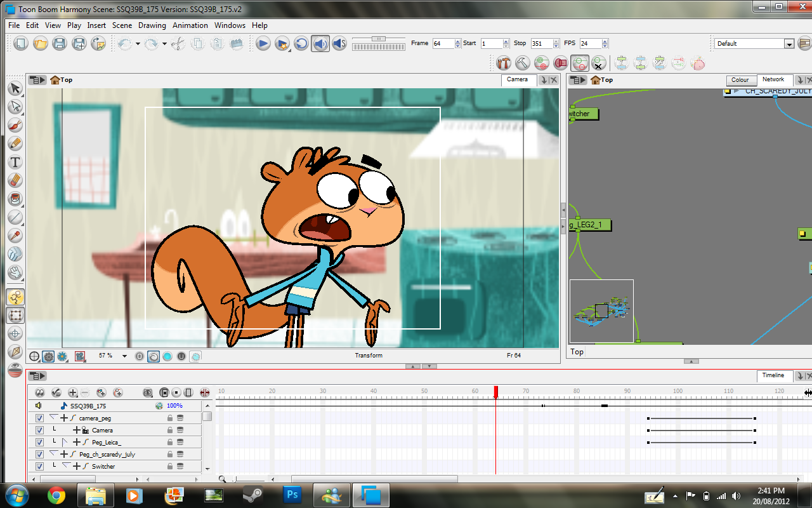This screenshot has width=812, height=508.
Task: Click the Switcher node in network view
Action: [583, 114]
